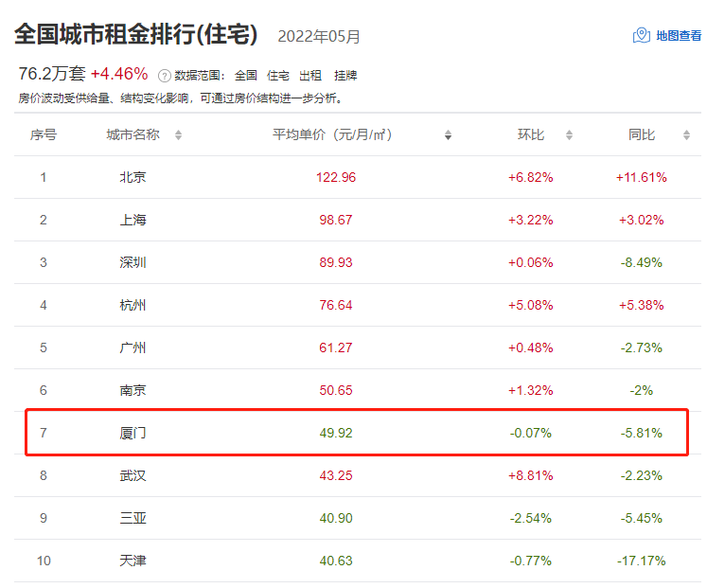Open city 武汉 in the ranking
The height and width of the screenshot is (588, 707).
pos(133,475)
